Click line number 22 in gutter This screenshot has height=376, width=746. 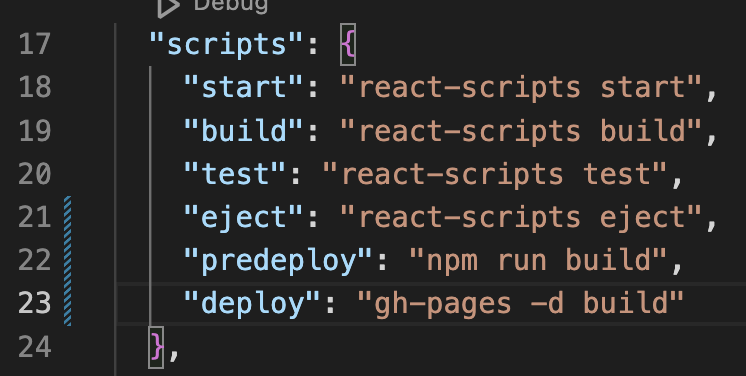[34, 261]
